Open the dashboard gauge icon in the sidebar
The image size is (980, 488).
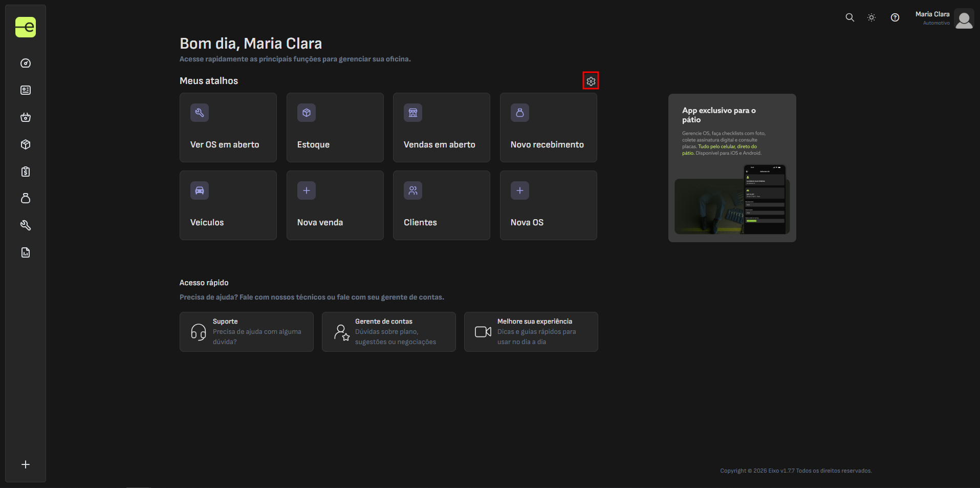pos(26,63)
